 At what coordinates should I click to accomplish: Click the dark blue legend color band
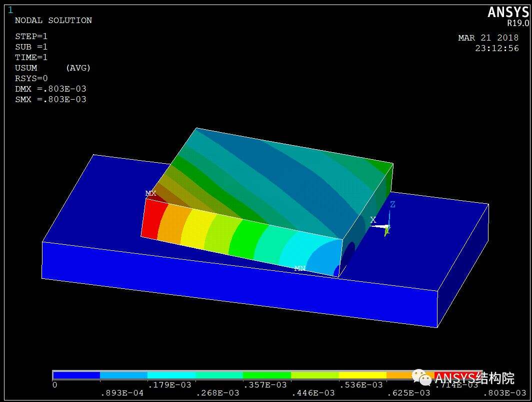[x=76, y=375]
